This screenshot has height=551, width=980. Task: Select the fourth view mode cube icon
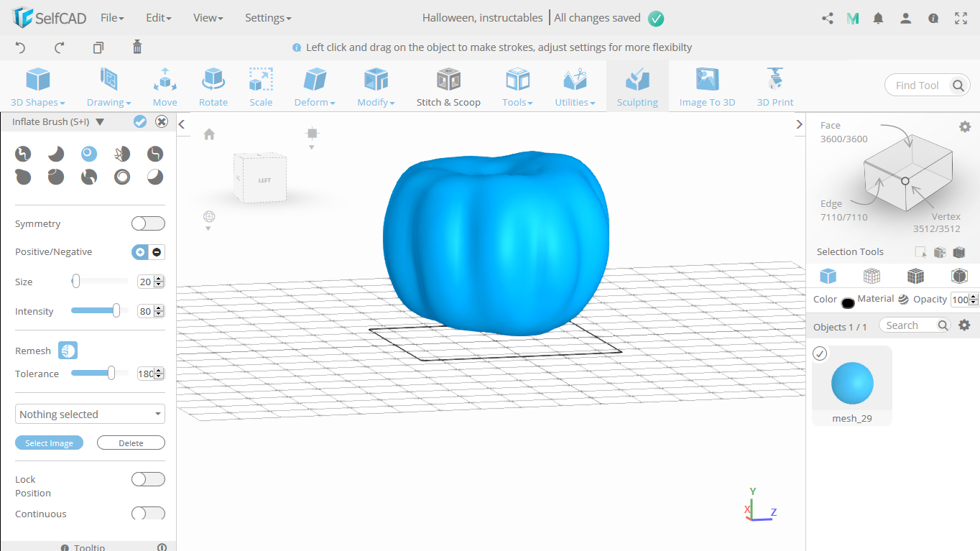(x=959, y=276)
